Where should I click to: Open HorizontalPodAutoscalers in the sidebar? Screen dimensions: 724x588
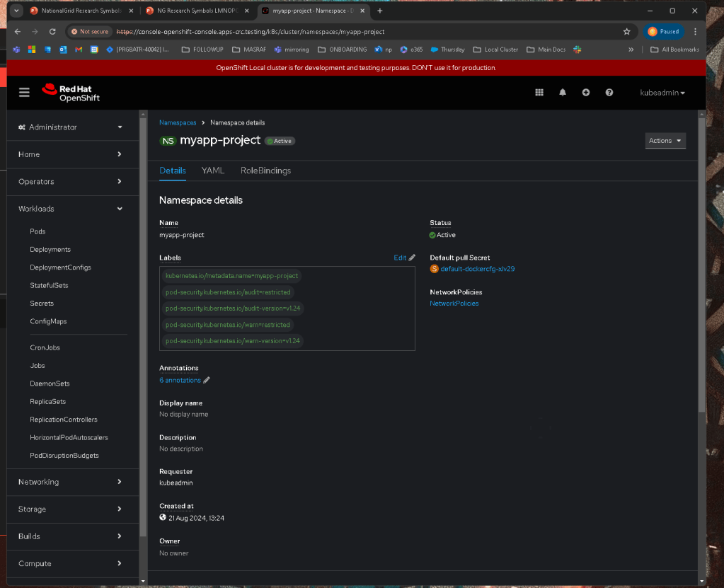(x=69, y=437)
